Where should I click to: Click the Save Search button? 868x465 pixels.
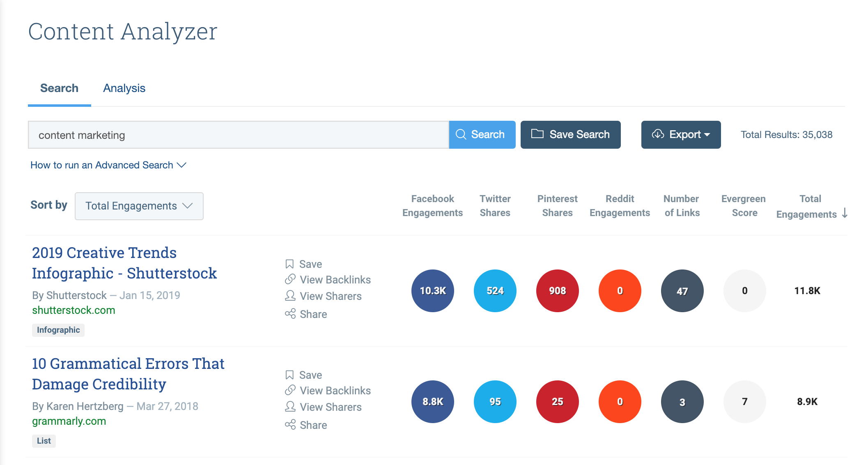click(570, 135)
